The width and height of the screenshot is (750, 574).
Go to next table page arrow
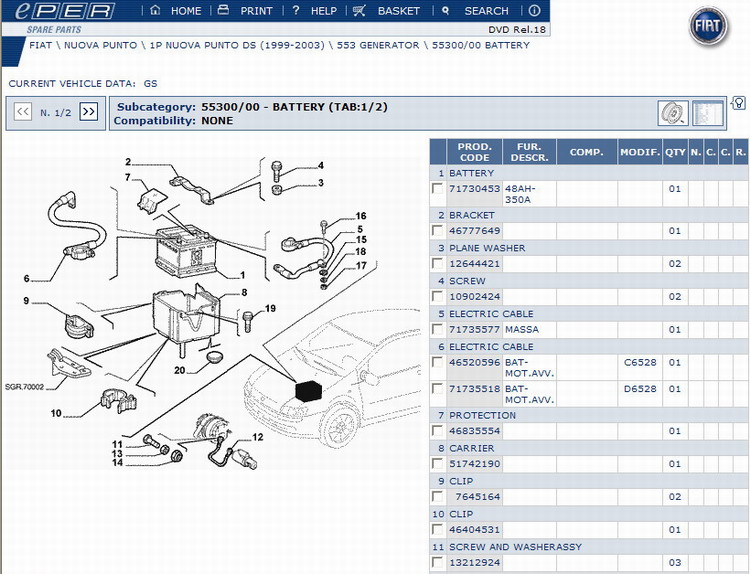pos(89,112)
